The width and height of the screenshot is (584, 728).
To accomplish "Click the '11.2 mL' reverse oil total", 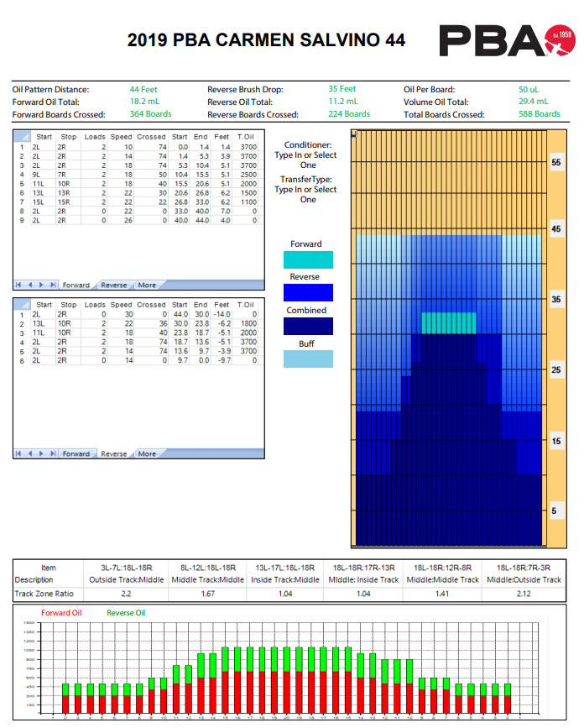I will pos(343,102).
